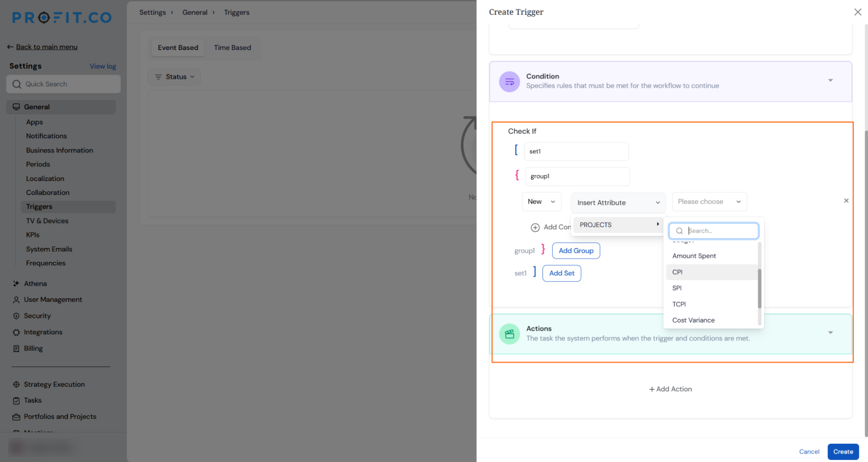Close the Create Trigger panel
Image resolution: width=868 pixels, height=462 pixels.
click(x=858, y=12)
